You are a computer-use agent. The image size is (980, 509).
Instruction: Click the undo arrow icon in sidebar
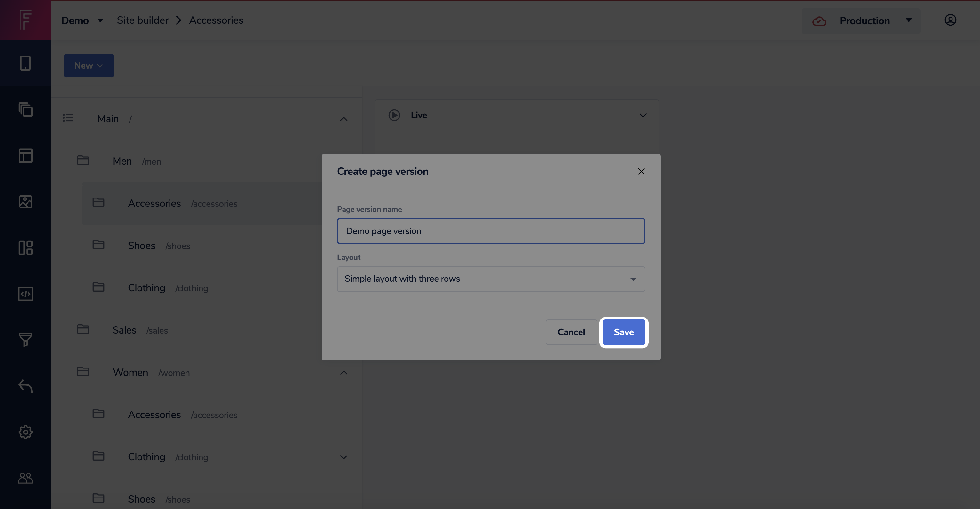pos(25,386)
